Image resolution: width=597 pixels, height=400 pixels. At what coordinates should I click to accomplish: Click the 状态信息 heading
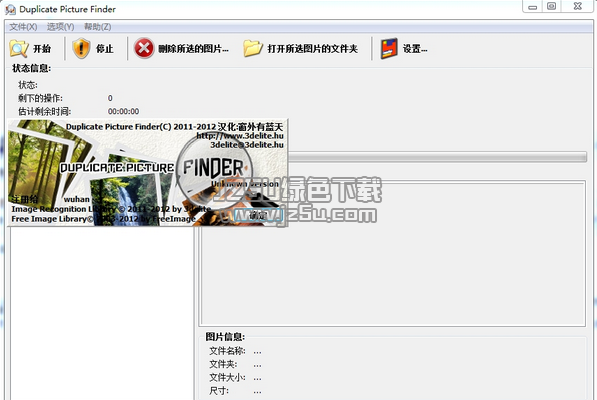[x=32, y=68]
